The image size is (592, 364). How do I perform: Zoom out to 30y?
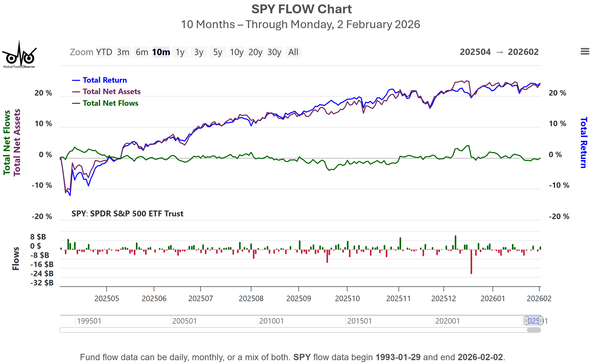pyautogui.click(x=274, y=52)
